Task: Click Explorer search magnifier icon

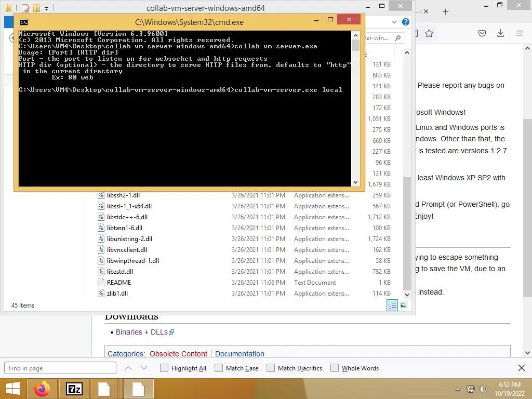Action: (397, 38)
